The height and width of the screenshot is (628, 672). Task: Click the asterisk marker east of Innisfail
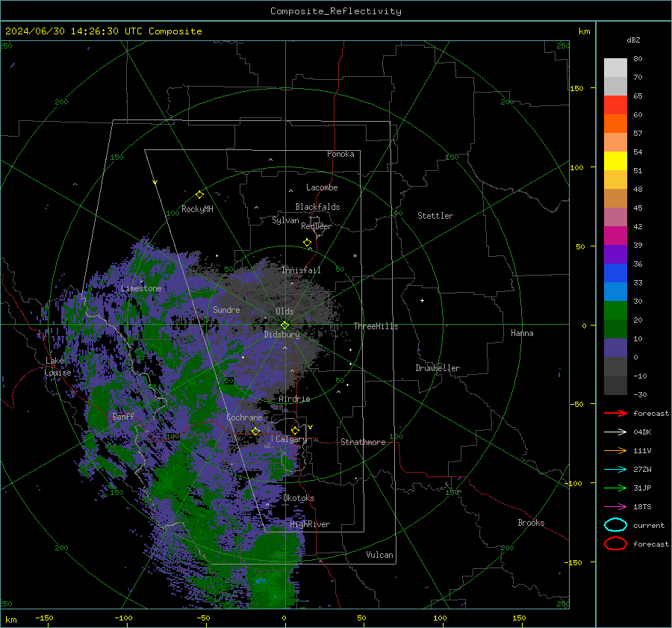point(355,256)
